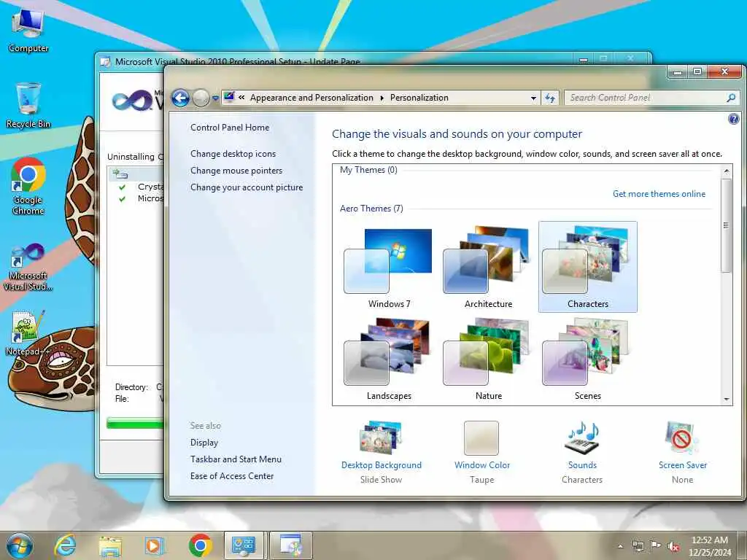The width and height of the screenshot is (747, 560).
Task: Click the search magnifier icon
Action: tap(731, 98)
